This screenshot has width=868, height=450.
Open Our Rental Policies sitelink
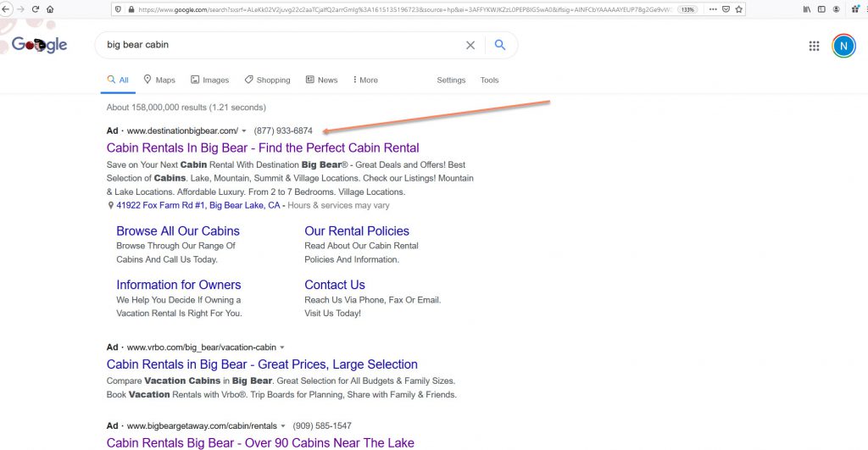357,231
